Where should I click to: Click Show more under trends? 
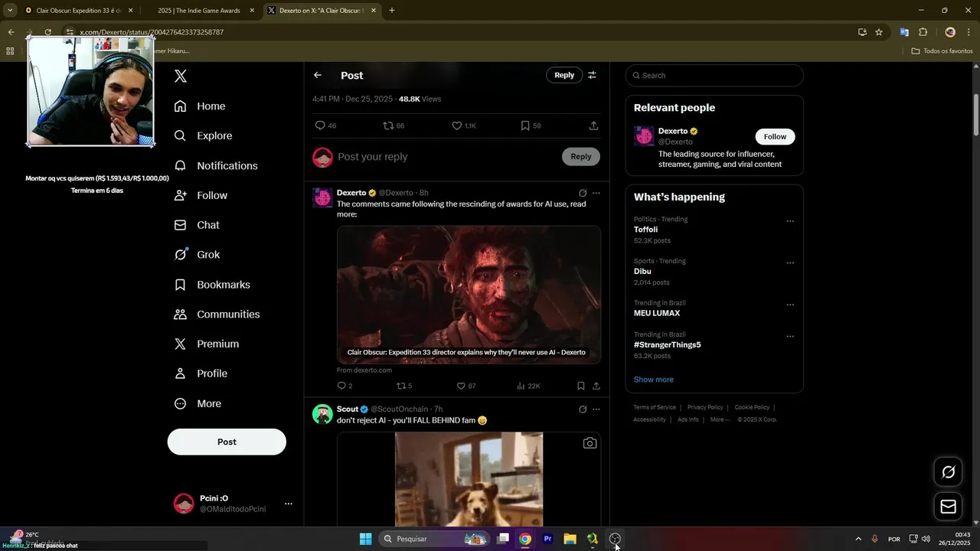click(653, 380)
